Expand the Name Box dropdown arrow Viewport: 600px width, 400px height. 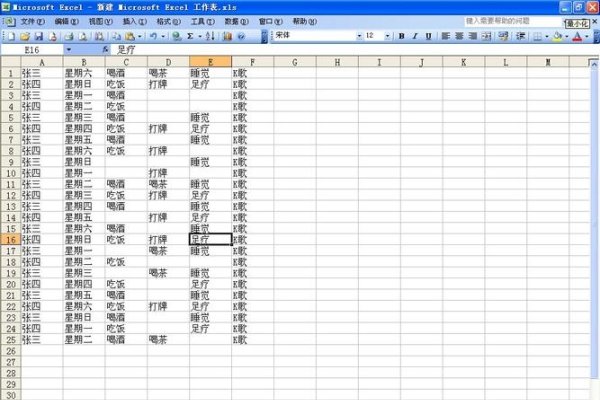[68, 49]
